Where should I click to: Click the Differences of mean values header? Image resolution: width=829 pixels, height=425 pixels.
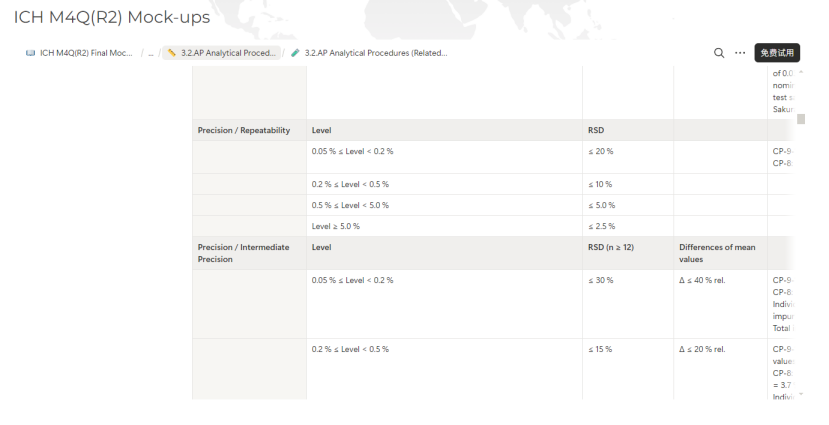point(717,253)
